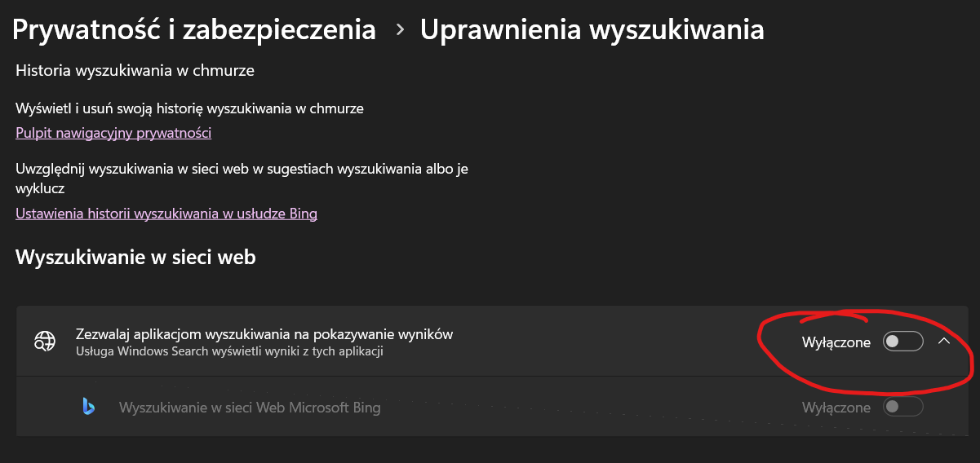Click the Microsoft Bing logo icon

[x=88, y=407]
